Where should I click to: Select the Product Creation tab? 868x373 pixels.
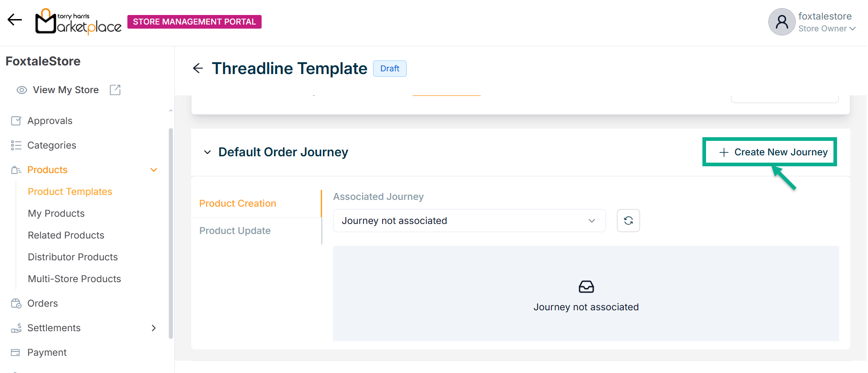pos(237,204)
